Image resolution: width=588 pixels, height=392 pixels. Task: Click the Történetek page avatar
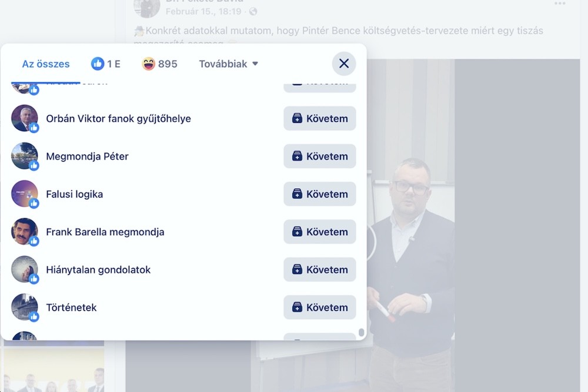click(x=25, y=307)
